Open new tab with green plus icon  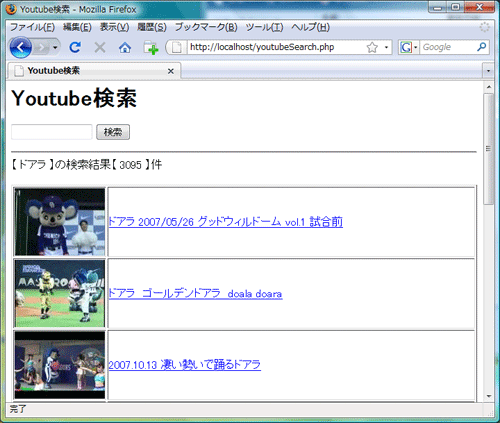tap(150, 48)
